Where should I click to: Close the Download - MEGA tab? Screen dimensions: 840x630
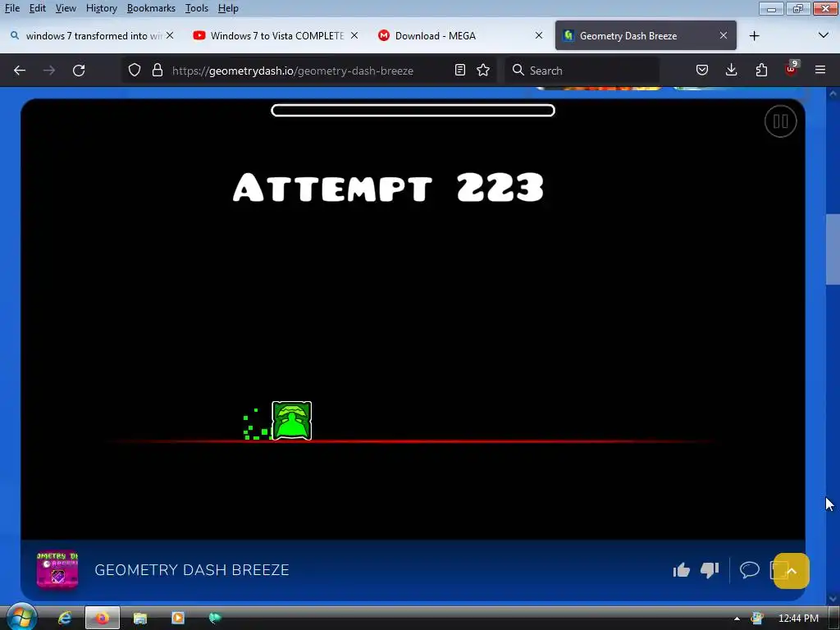539,35
